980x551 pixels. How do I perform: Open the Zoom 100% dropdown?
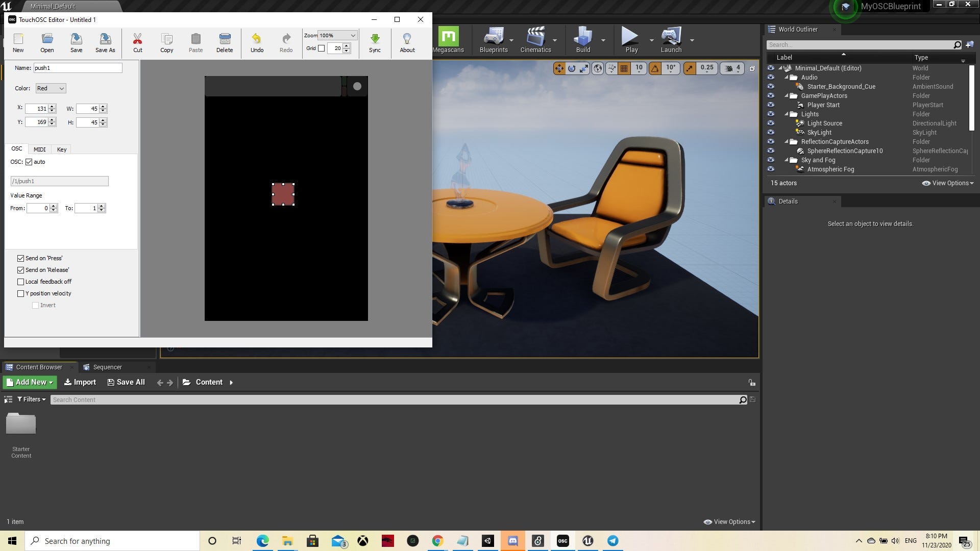337,35
